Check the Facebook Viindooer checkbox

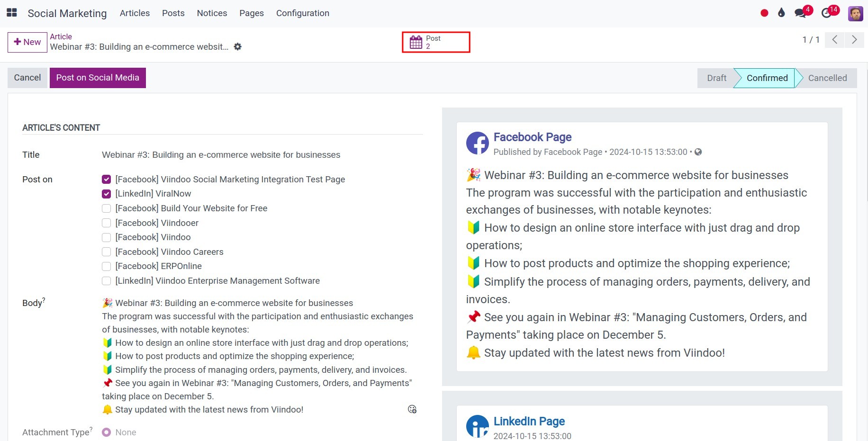click(107, 223)
